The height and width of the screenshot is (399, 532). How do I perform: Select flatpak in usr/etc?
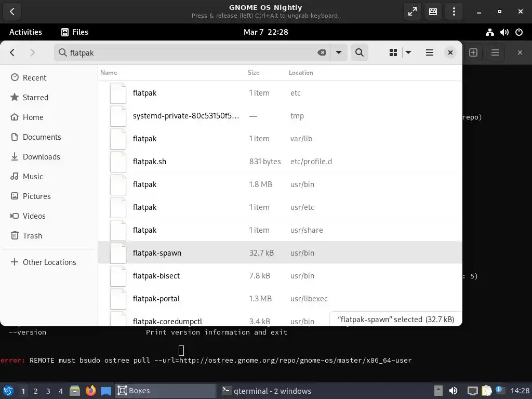point(280,207)
